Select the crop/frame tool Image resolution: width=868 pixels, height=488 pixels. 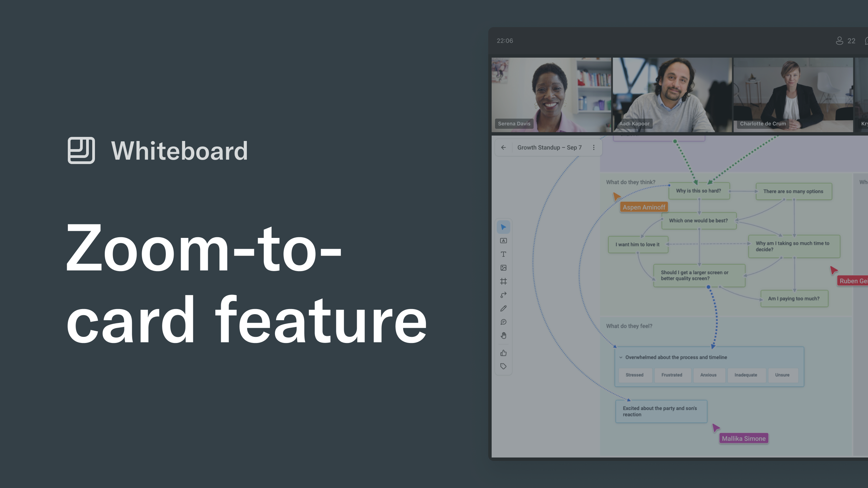(x=503, y=281)
